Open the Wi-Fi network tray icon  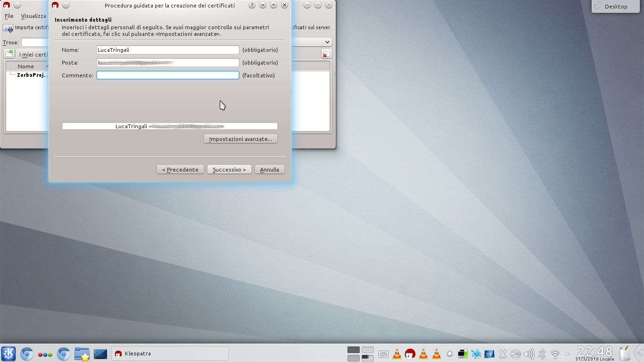click(x=555, y=354)
